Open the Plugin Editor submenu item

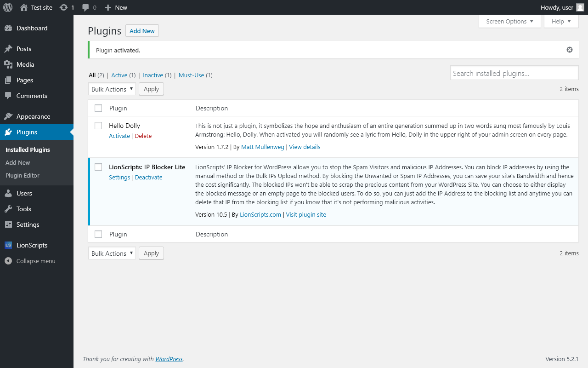pyautogui.click(x=23, y=175)
